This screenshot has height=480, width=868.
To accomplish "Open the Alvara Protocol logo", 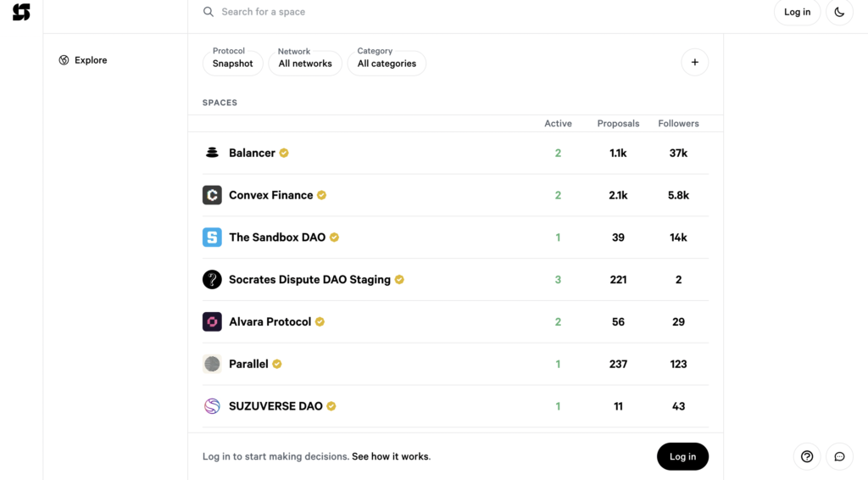I will tap(212, 321).
